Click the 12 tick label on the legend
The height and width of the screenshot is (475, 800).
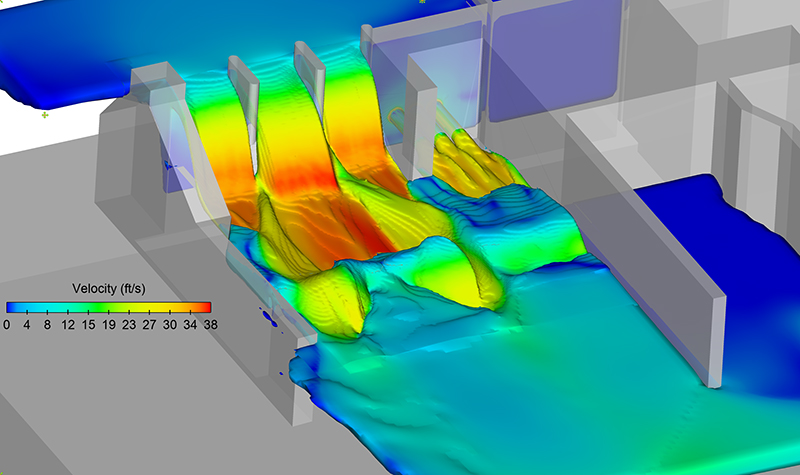tap(66, 324)
